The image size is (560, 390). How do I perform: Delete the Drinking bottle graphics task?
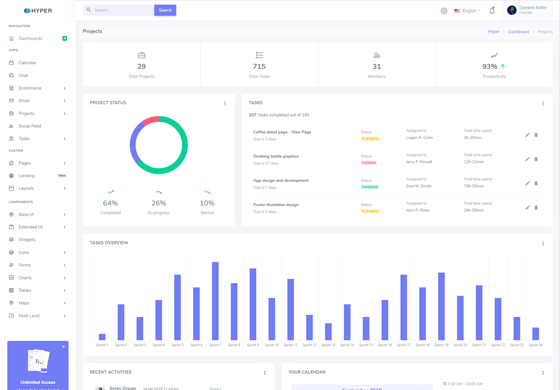click(536, 159)
